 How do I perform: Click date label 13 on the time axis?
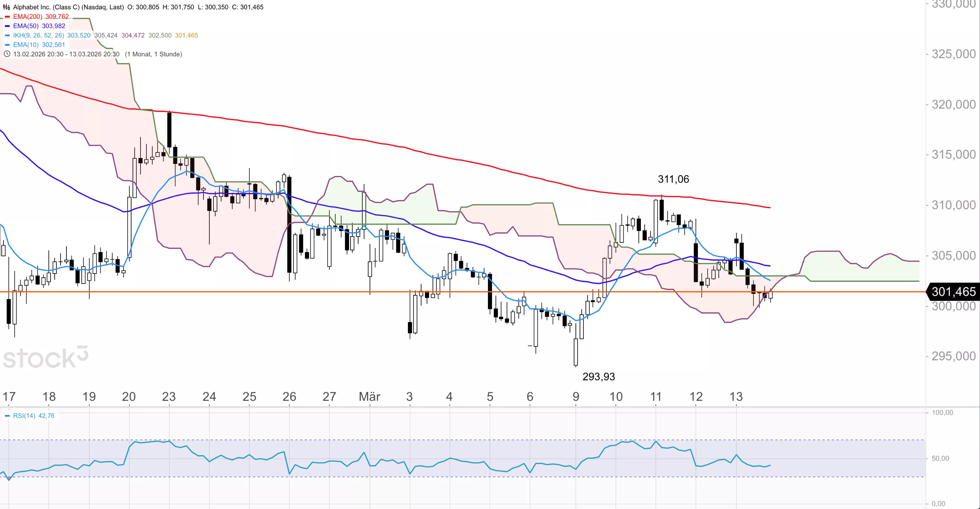(x=736, y=397)
